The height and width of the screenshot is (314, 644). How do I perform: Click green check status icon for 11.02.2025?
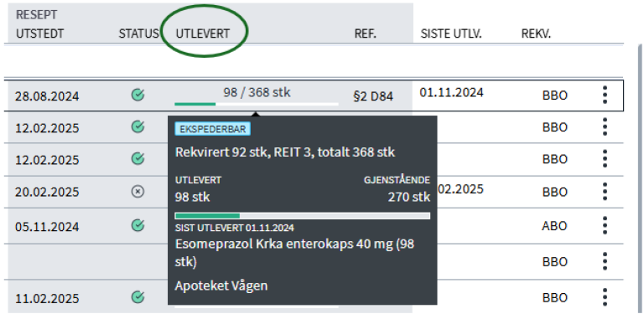138,296
